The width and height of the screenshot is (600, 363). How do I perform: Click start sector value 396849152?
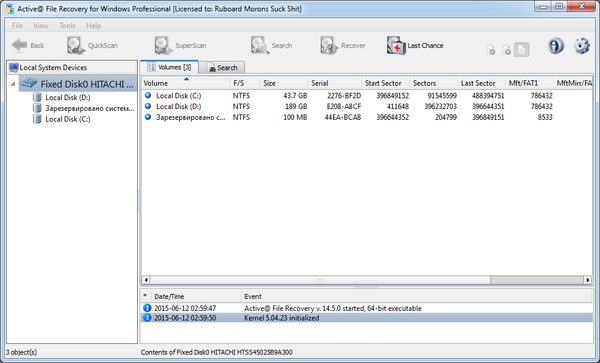coord(392,96)
